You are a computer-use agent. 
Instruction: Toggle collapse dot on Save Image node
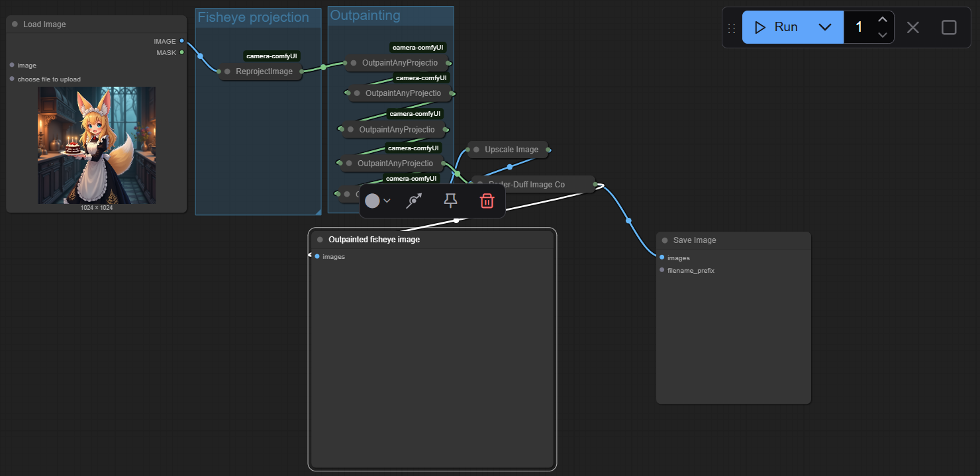coord(665,240)
